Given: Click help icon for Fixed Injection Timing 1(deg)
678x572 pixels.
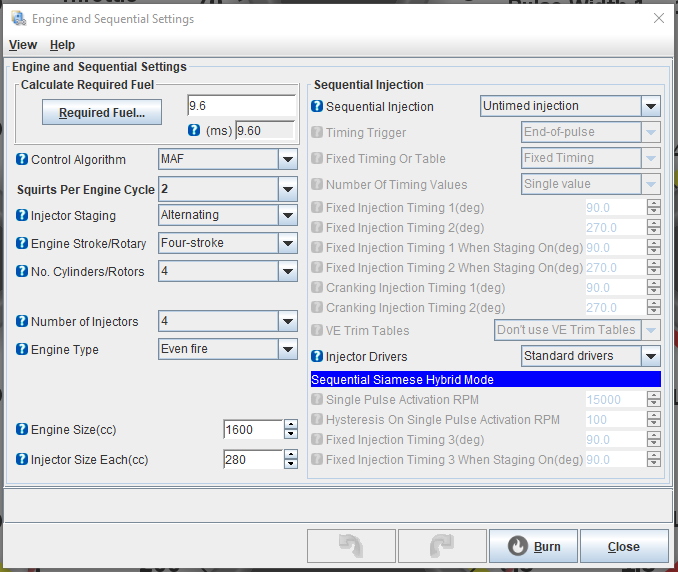Looking at the screenshot, I should (x=317, y=208).
